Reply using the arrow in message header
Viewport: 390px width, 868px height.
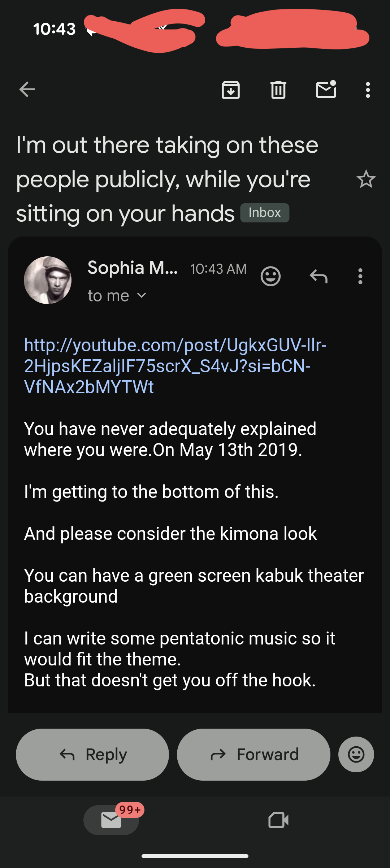tap(318, 277)
